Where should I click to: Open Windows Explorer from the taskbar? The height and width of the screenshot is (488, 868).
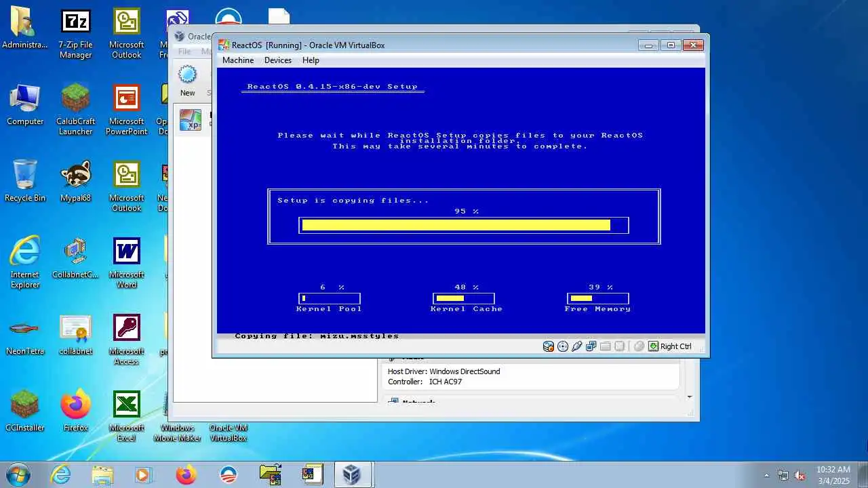tap(102, 474)
